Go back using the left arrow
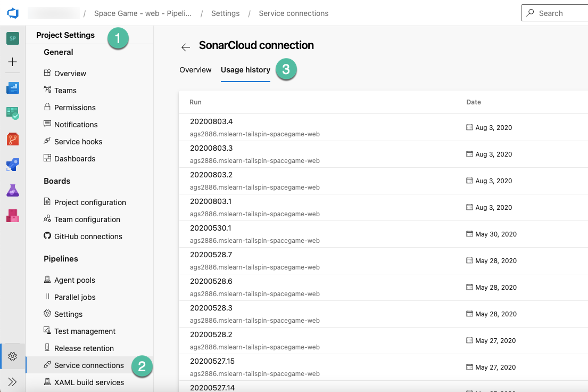Viewport: 588px width, 392px height. point(186,47)
